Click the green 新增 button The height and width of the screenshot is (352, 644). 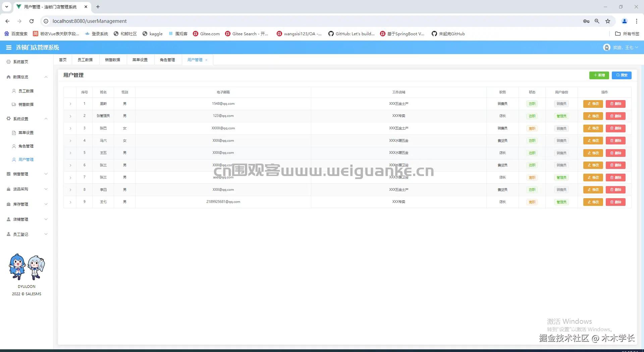599,75
